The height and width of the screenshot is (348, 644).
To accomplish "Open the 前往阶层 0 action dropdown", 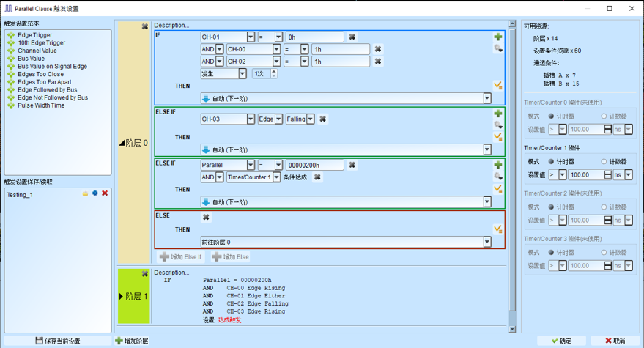I will pyautogui.click(x=487, y=242).
